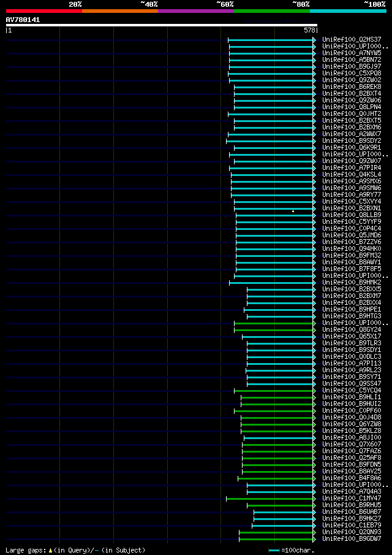This screenshot has height=555, width=392.
Task: Click hit label UniRef100_B2BXX5
Action: pyautogui.click(x=352, y=289)
